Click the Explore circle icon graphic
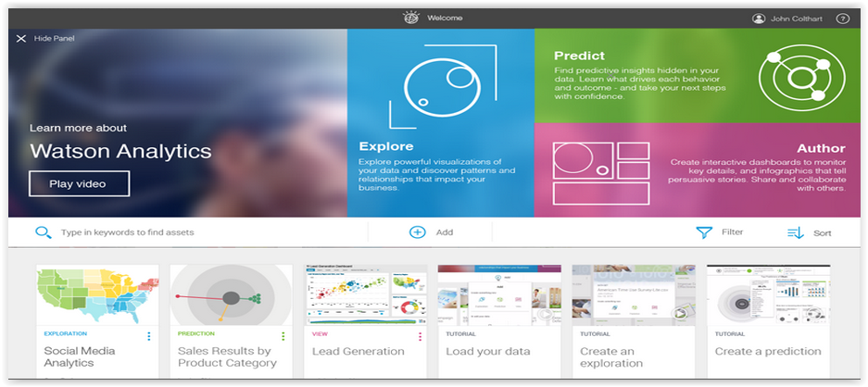 (442, 87)
